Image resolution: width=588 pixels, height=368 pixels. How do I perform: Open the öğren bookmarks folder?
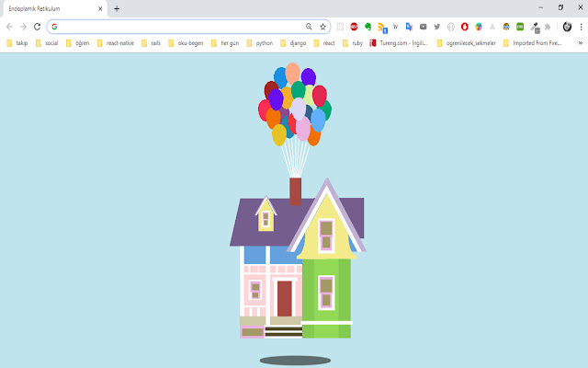point(77,43)
